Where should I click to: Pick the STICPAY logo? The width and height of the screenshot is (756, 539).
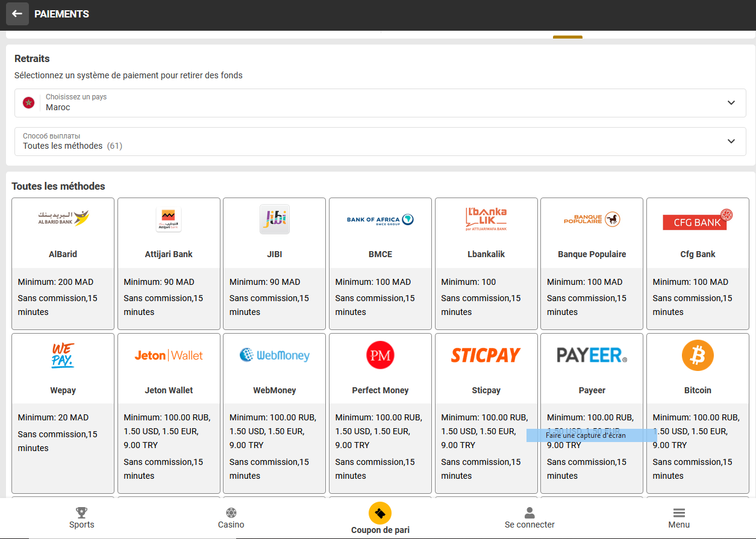coord(486,355)
